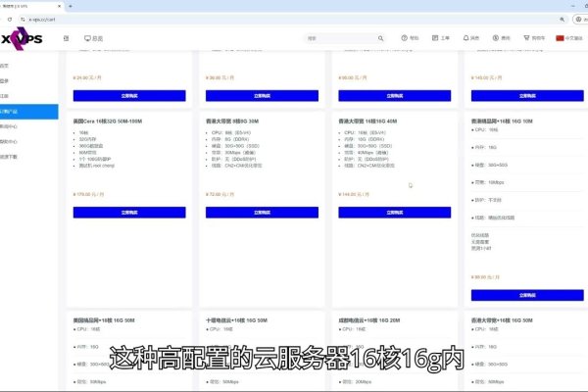Image resolution: width=588 pixels, height=392 pixels.
Task: Click the ¥179.00 monthly price text
Action: tap(88, 194)
